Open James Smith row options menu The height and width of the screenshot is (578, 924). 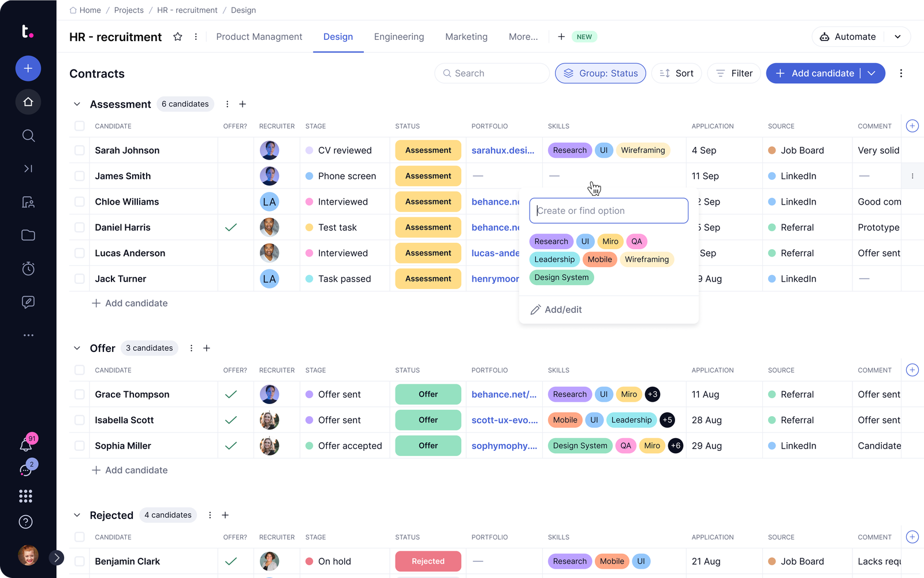pos(912,176)
